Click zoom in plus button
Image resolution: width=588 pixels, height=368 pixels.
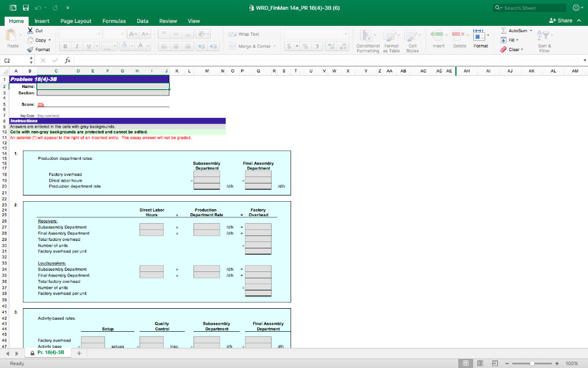pyautogui.click(x=557, y=363)
